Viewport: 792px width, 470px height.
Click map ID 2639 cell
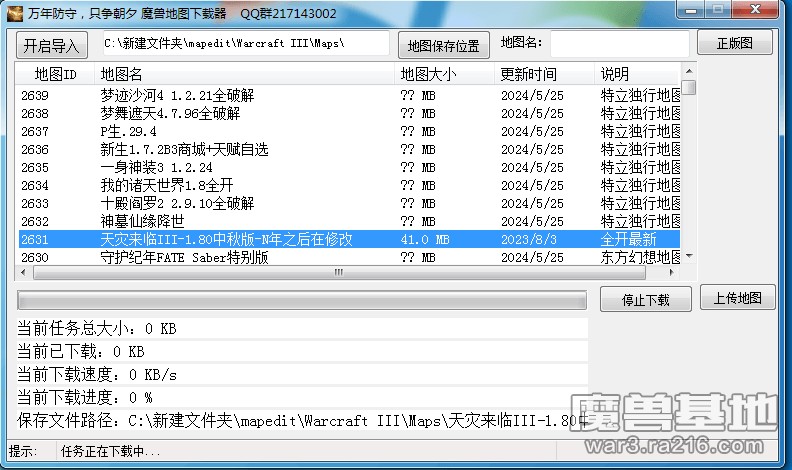click(35, 95)
